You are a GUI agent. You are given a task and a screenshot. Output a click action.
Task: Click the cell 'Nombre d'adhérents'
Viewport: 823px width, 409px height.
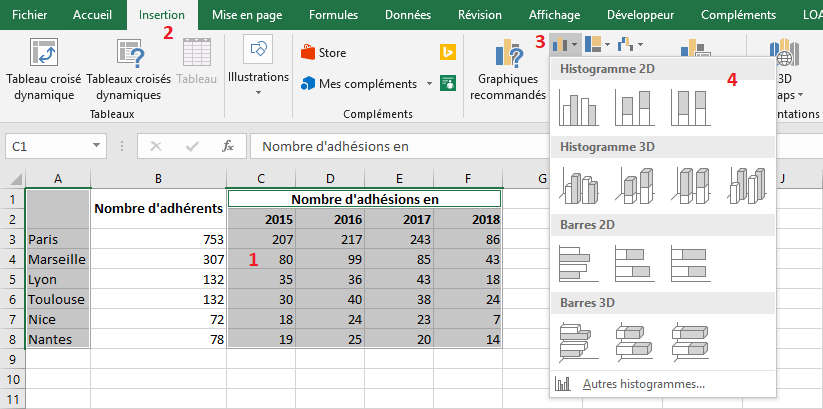pyautogui.click(x=159, y=208)
